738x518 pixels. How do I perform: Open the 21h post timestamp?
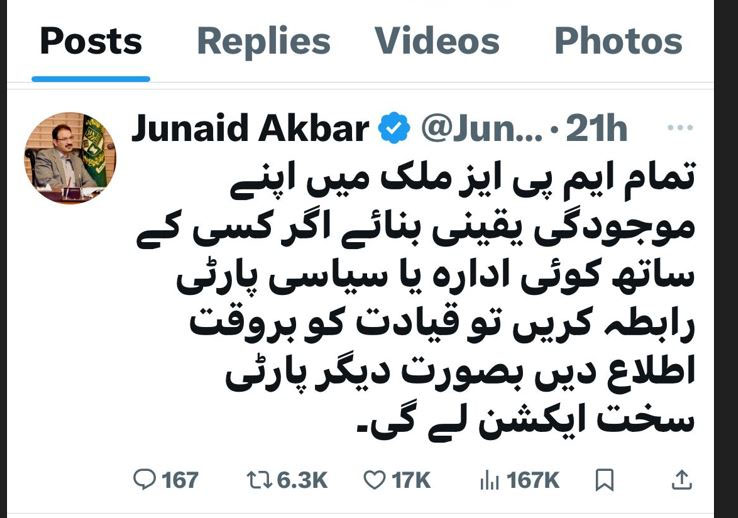coord(596,128)
